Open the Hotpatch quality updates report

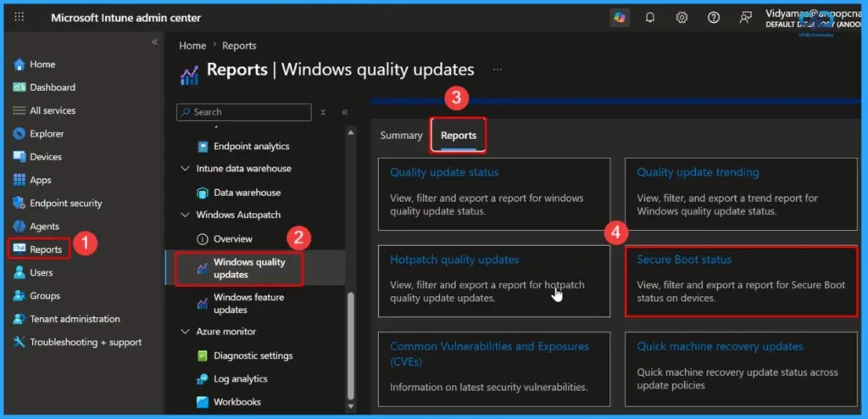454,260
